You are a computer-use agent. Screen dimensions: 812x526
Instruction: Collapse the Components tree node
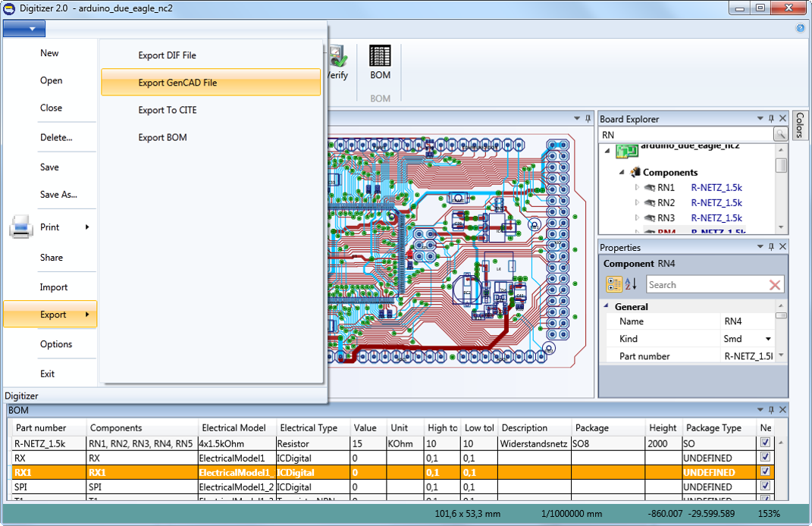coord(622,172)
